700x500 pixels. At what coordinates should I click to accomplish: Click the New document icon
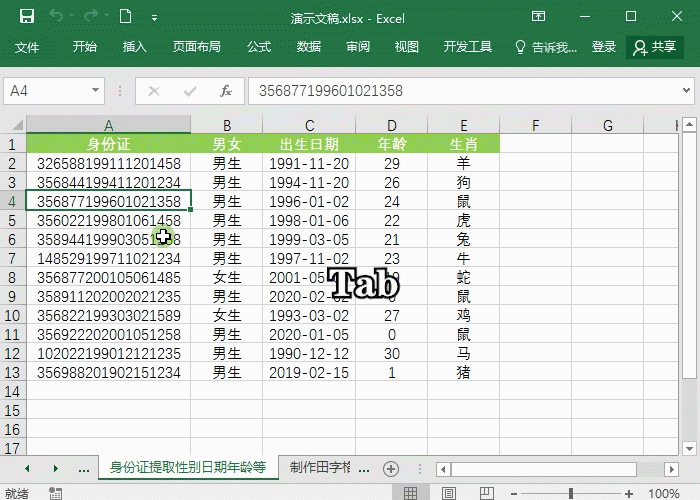coord(125,17)
